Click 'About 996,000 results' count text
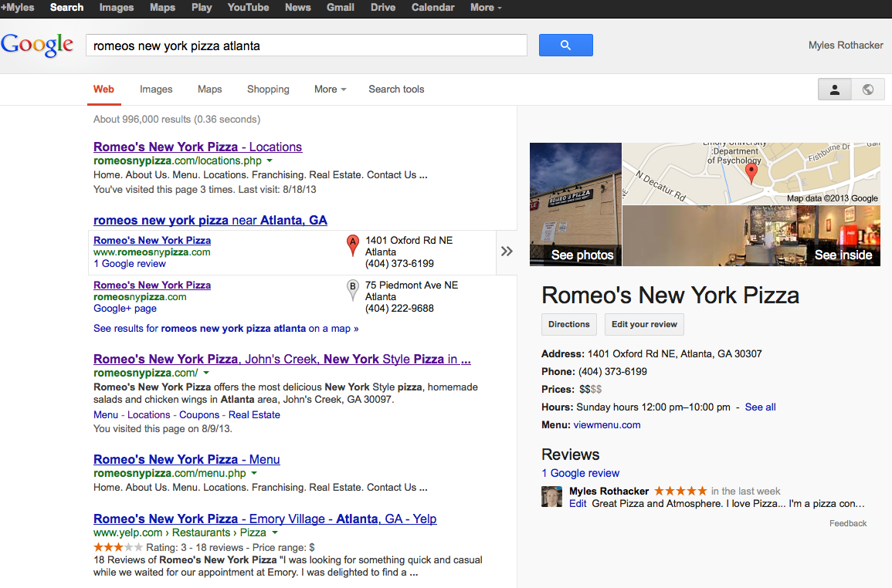This screenshot has width=892, height=588. pyautogui.click(x=177, y=120)
